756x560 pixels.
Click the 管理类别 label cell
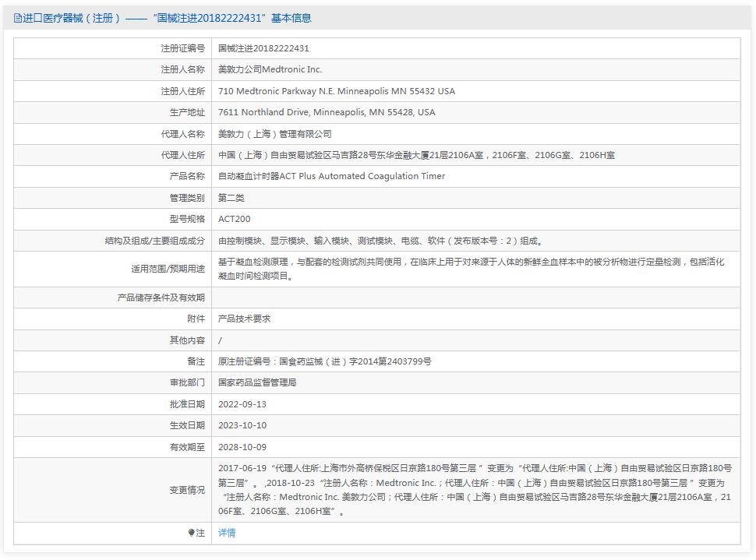pos(112,198)
